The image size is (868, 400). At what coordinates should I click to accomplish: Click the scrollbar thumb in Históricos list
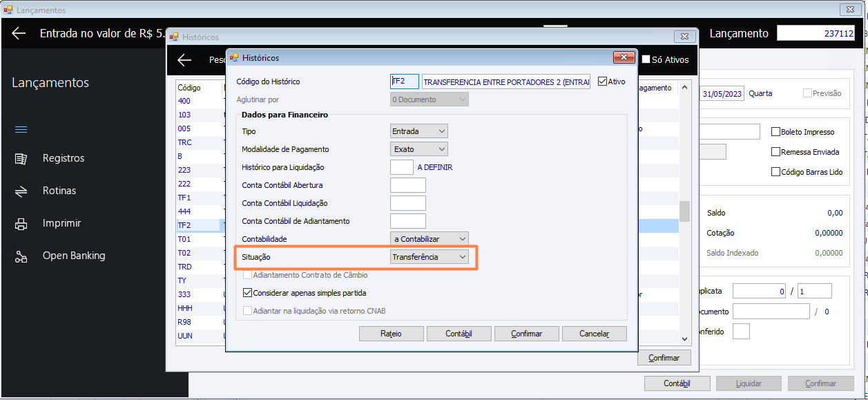(x=684, y=211)
